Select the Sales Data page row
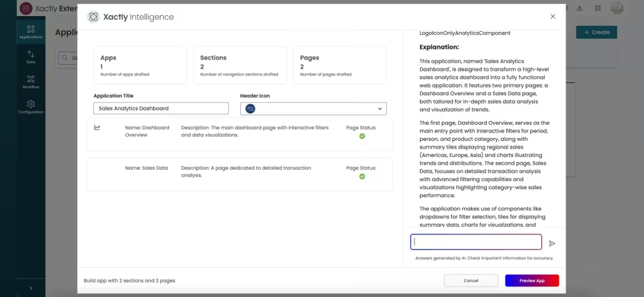 tap(240, 174)
